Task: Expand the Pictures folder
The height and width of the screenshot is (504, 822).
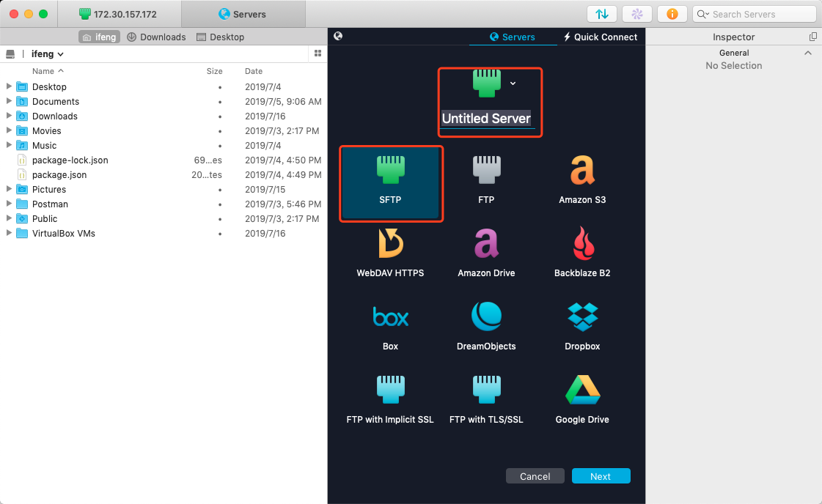Action: coord(8,189)
